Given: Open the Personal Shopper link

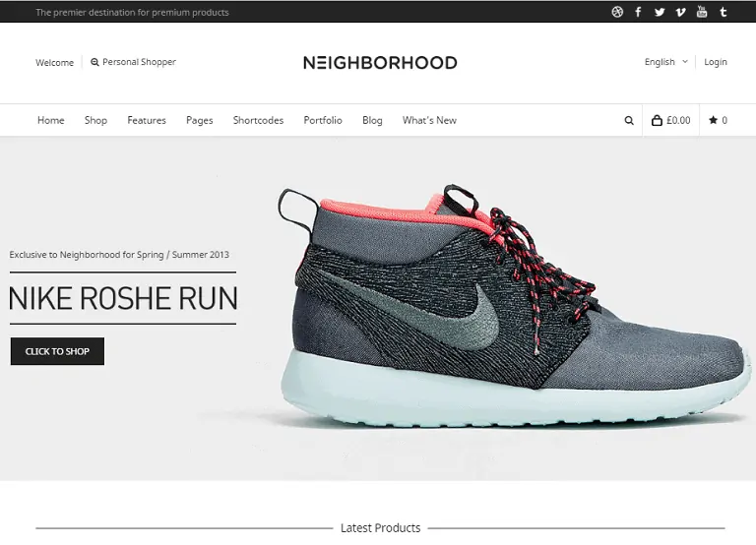Looking at the screenshot, I should click(x=133, y=62).
